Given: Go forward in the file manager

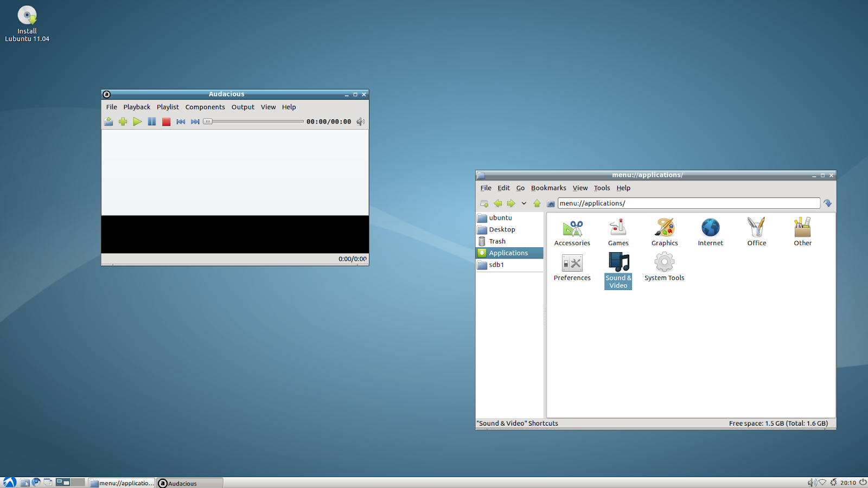Looking at the screenshot, I should coord(511,203).
